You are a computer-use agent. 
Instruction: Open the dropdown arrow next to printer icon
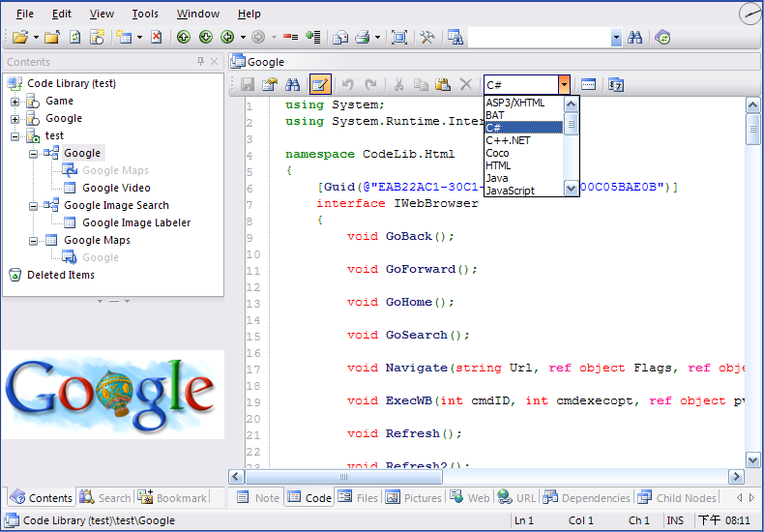[x=377, y=37]
